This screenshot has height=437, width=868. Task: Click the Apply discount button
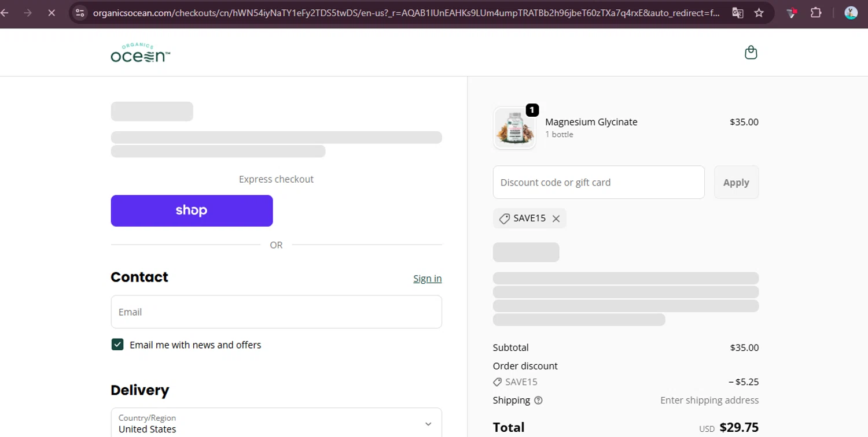pyautogui.click(x=736, y=182)
